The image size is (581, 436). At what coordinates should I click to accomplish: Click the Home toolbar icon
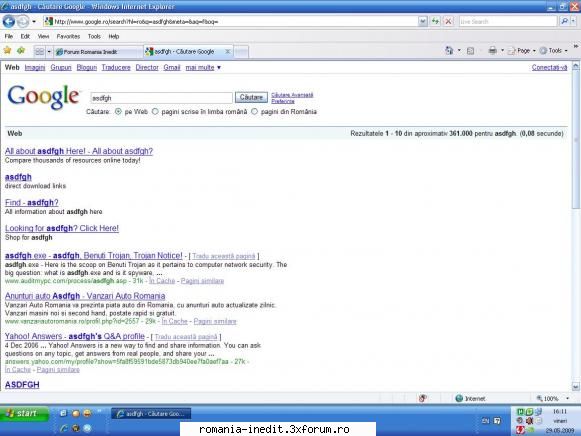[449, 50]
